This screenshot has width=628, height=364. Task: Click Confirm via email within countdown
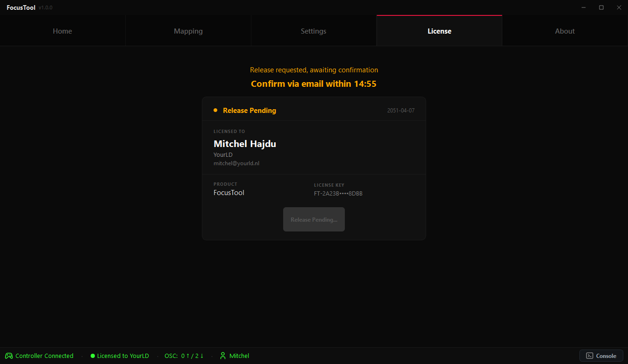(314, 84)
